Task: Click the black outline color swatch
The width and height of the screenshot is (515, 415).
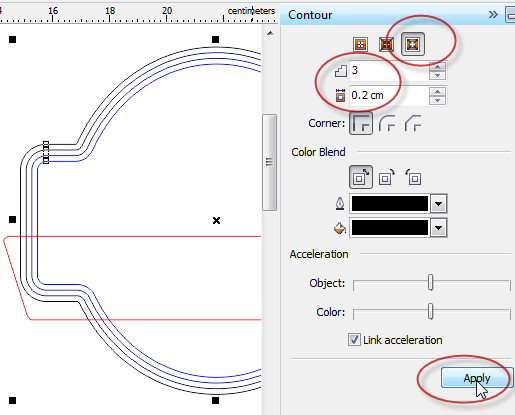Action: pyautogui.click(x=390, y=204)
